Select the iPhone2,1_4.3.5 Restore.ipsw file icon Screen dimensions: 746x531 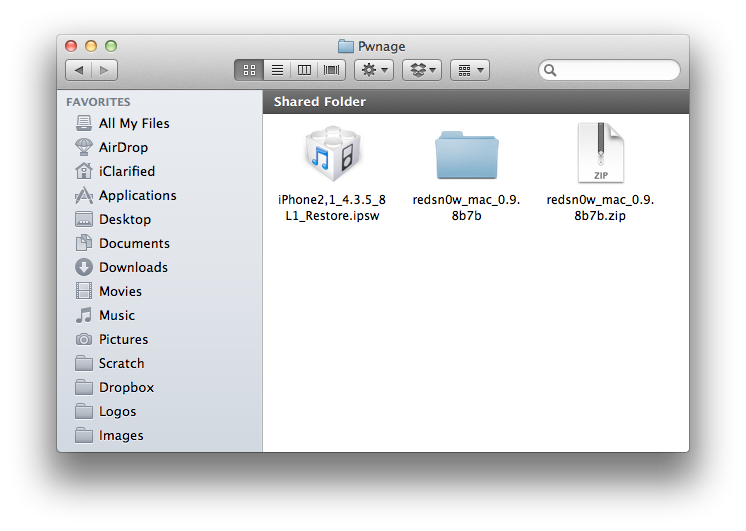coord(333,154)
